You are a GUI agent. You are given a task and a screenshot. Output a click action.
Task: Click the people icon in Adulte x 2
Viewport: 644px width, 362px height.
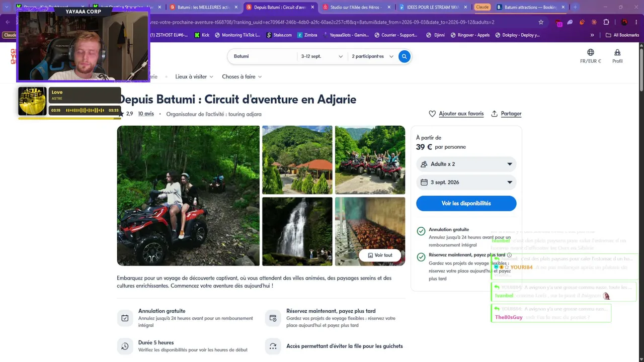click(x=424, y=164)
